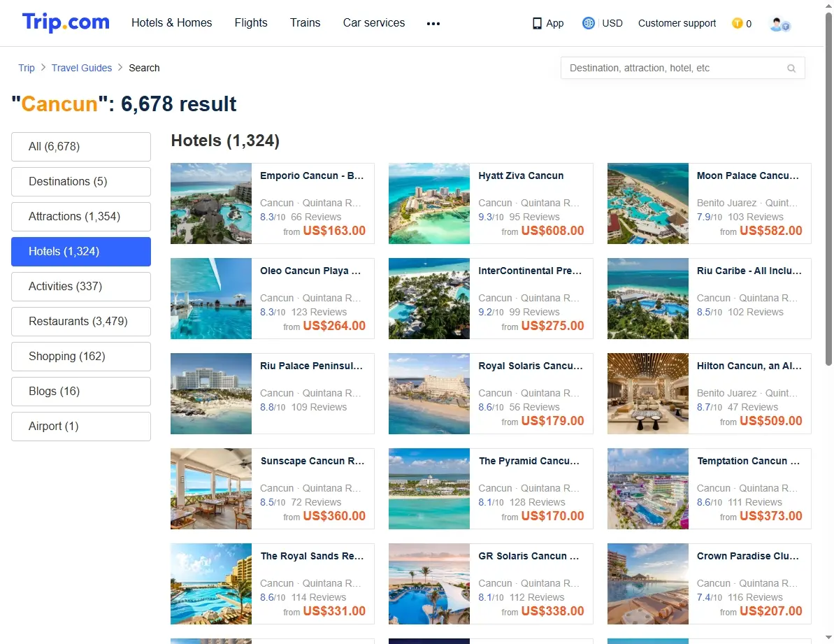The image size is (834, 644).
Task: Click the Trip.com logo
Action: (x=66, y=22)
